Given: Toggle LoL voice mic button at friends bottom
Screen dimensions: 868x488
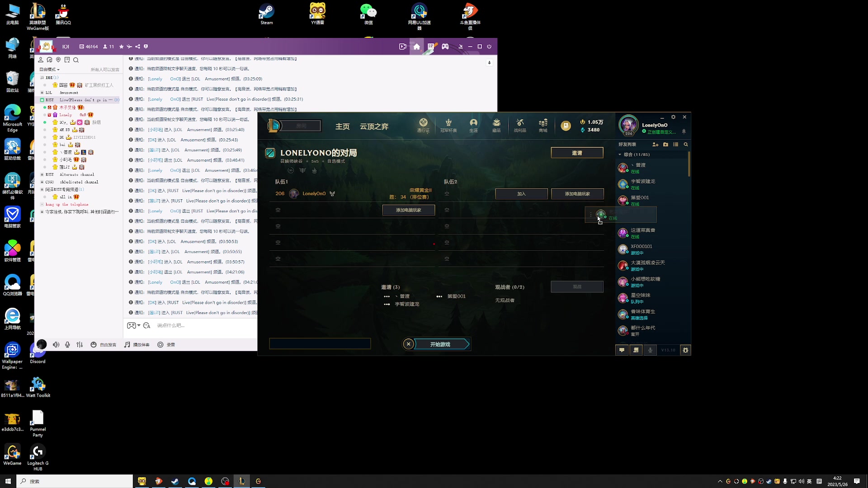Looking at the screenshot, I should point(650,350).
